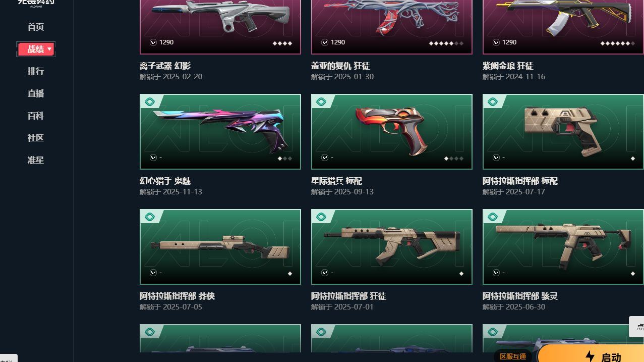644x362 pixels.
Task: Click the badge icon on 阿特拉斯指挥部 标配 card
Action: pos(493,102)
